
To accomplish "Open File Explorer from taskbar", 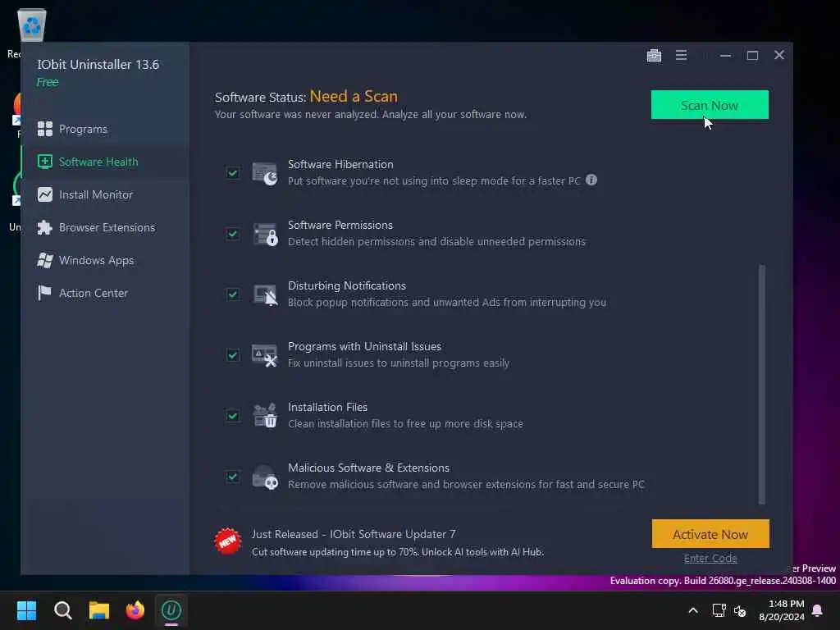I will tap(99, 610).
